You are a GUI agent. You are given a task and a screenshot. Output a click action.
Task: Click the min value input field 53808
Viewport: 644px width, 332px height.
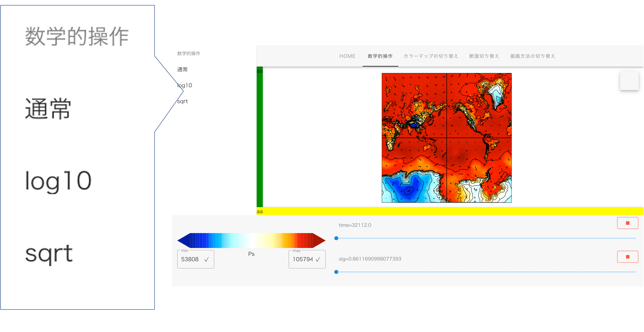pos(190,259)
